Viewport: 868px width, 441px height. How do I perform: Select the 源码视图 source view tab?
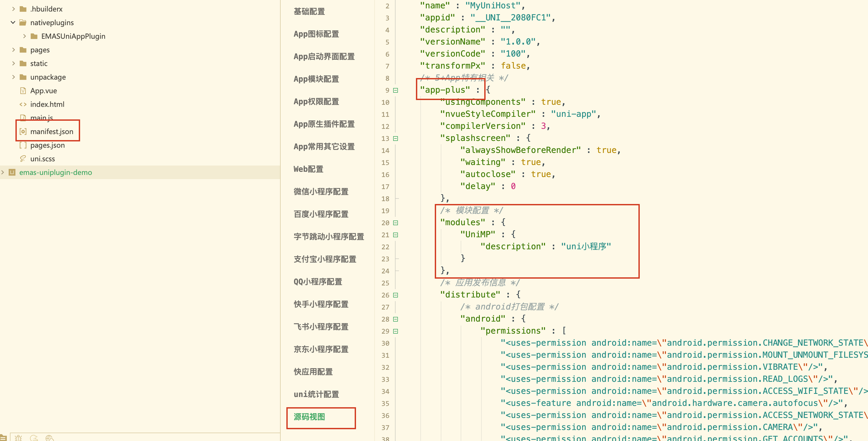[309, 417]
